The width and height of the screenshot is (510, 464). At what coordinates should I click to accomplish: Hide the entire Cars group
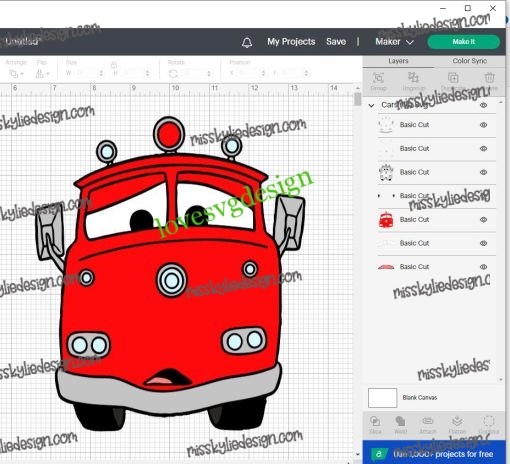(x=483, y=105)
